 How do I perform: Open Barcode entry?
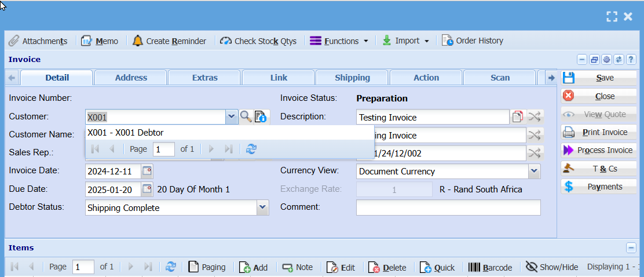click(x=491, y=267)
